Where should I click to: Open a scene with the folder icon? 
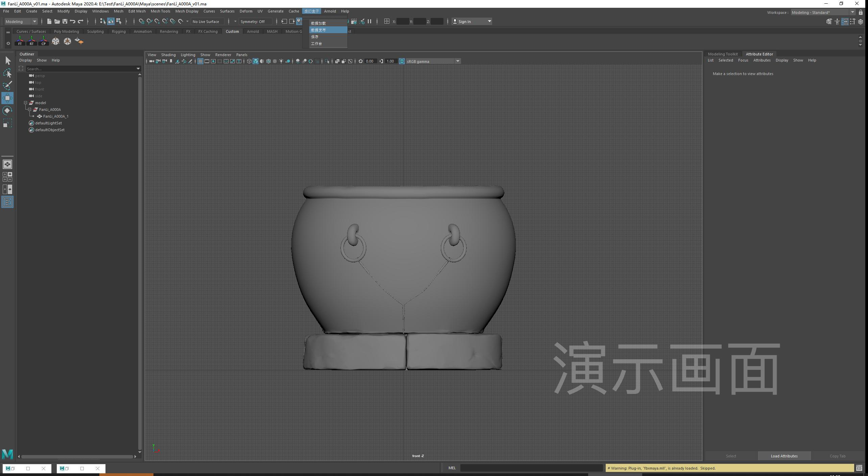coord(57,21)
